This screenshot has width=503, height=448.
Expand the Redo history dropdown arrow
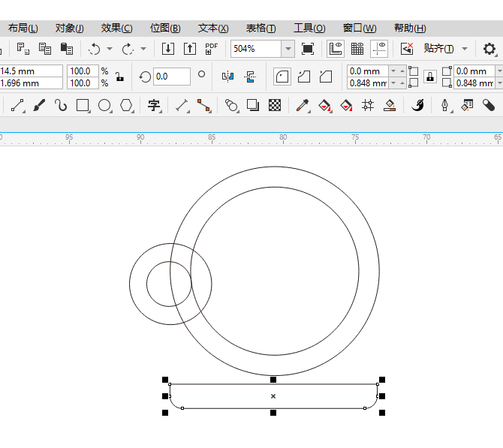143,49
